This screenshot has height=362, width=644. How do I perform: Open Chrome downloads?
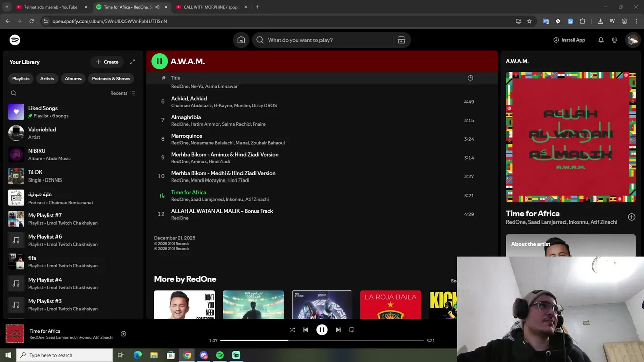pyautogui.click(x=600, y=21)
